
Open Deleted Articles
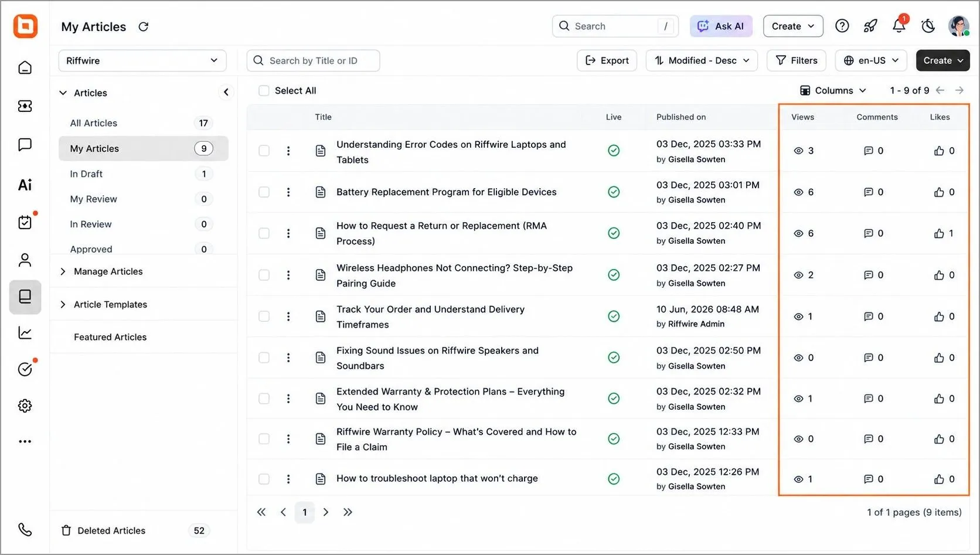(111, 530)
